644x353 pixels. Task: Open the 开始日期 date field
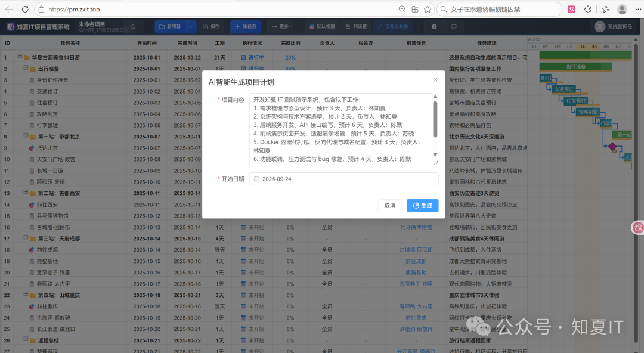pyautogui.click(x=344, y=179)
